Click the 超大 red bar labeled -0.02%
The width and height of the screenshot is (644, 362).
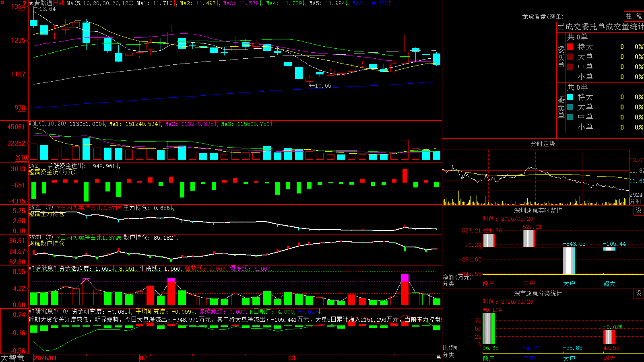pos(609,337)
